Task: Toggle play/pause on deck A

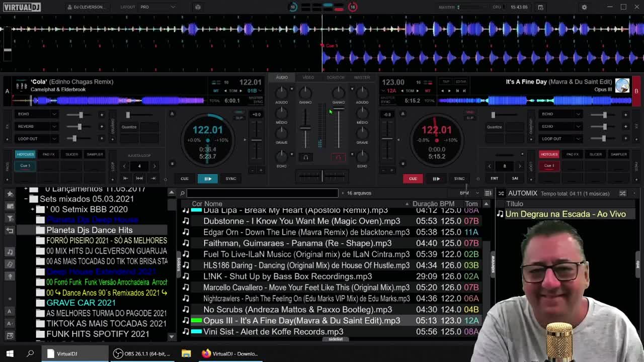Action: pyautogui.click(x=208, y=178)
